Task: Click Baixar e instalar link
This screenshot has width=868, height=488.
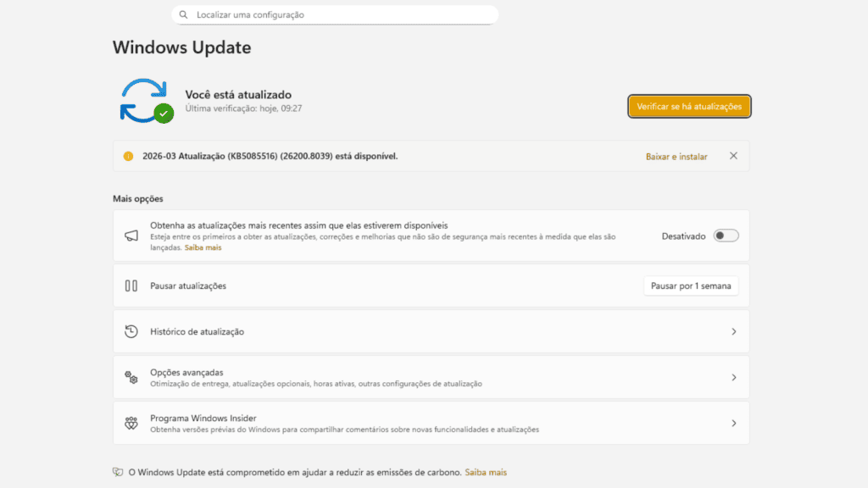Action: point(676,157)
